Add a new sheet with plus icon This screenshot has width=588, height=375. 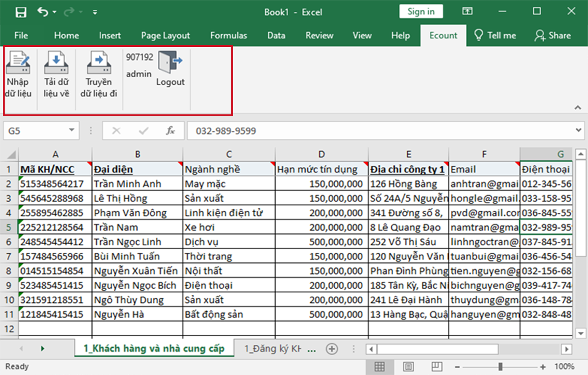(x=331, y=349)
